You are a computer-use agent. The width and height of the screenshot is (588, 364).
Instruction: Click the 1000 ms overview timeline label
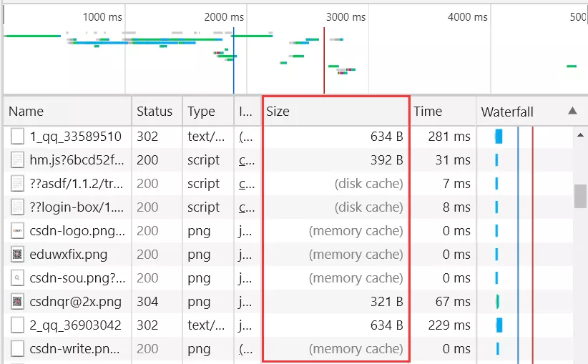pyautogui.click(x=102, y=17)
